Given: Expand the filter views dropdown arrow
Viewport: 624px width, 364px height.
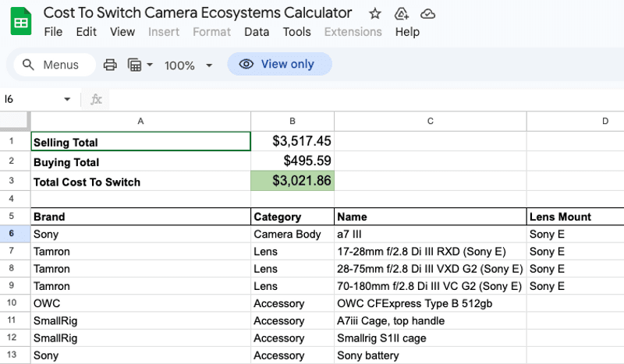Looking at the screenshot, I should point(150,65).
